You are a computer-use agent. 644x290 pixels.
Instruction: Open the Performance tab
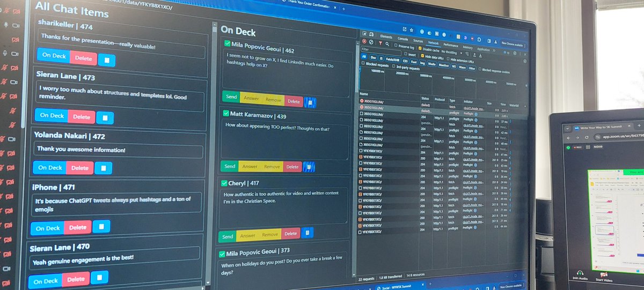(451, 45)
